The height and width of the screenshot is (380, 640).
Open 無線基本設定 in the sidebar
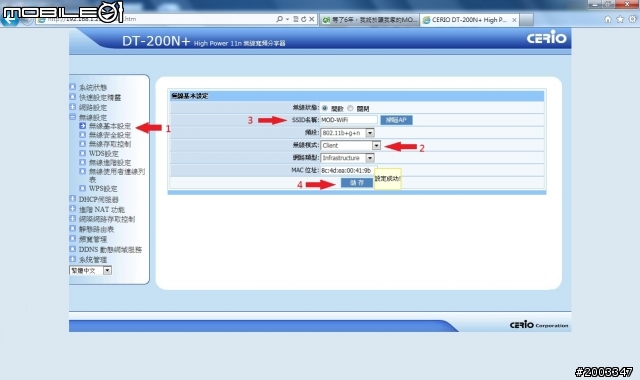point(110,126)
